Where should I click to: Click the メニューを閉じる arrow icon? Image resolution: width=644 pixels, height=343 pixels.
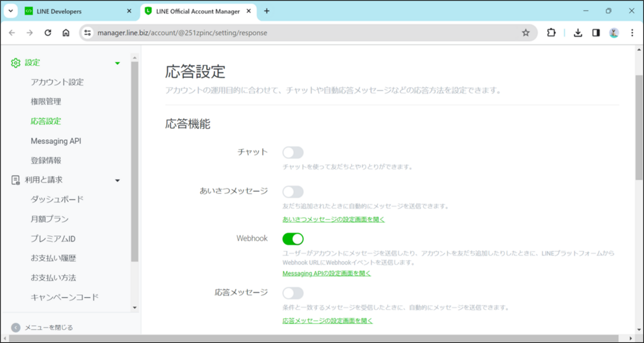[x=16, y=327]
